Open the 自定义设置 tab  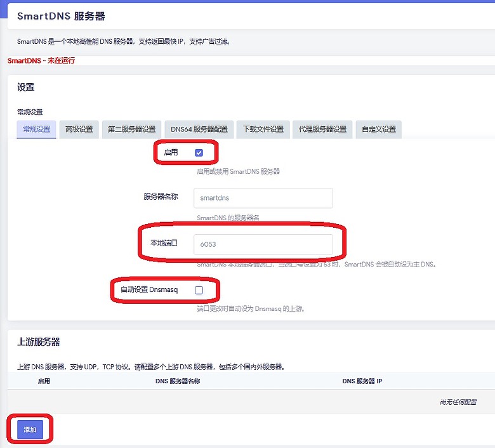[x=378, y=129]
